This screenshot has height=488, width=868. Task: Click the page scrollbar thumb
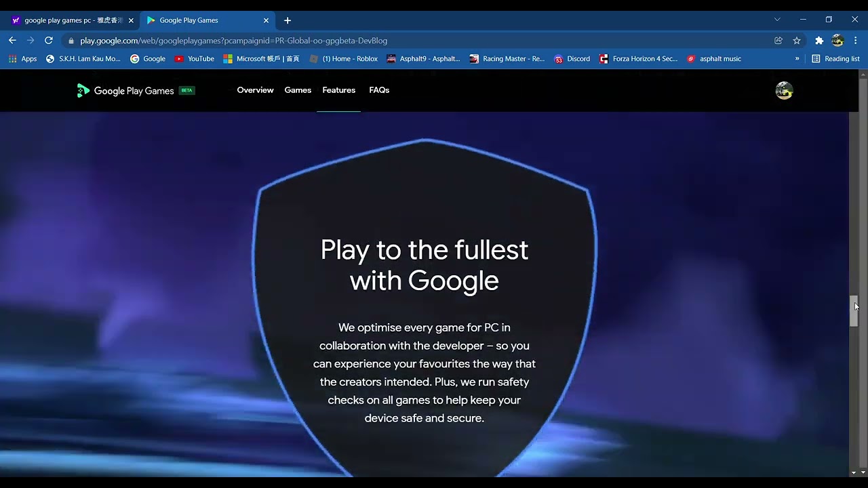(854, 311)
